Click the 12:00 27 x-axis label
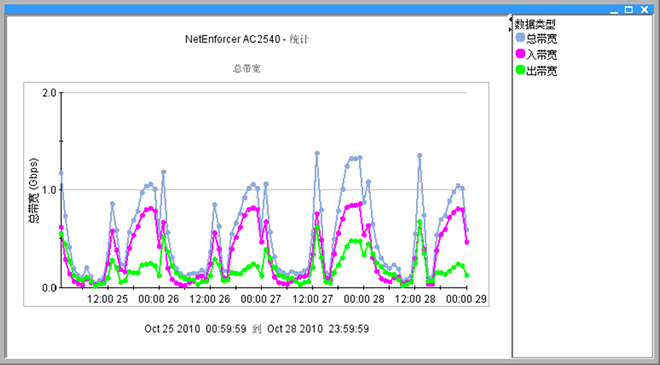Screen dimensions: 660x365 tap(313, 299)
